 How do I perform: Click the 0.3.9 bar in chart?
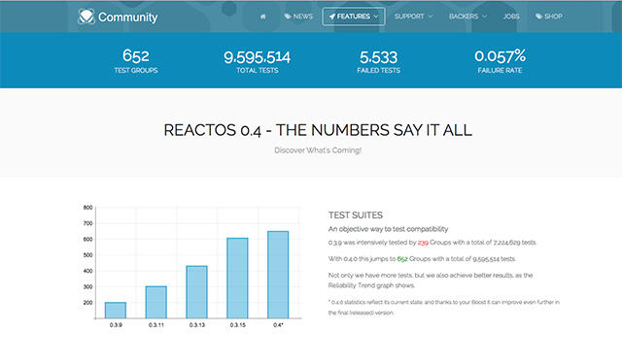tap(116, 311)
